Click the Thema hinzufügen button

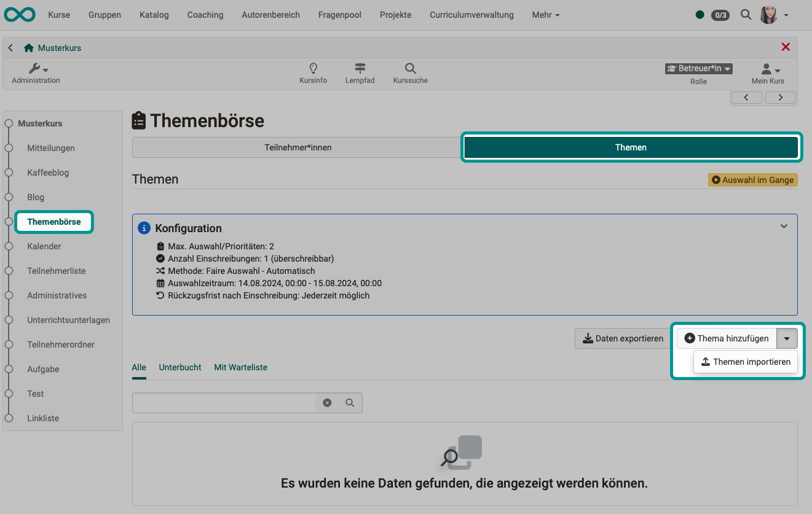[x=725, y=338]
